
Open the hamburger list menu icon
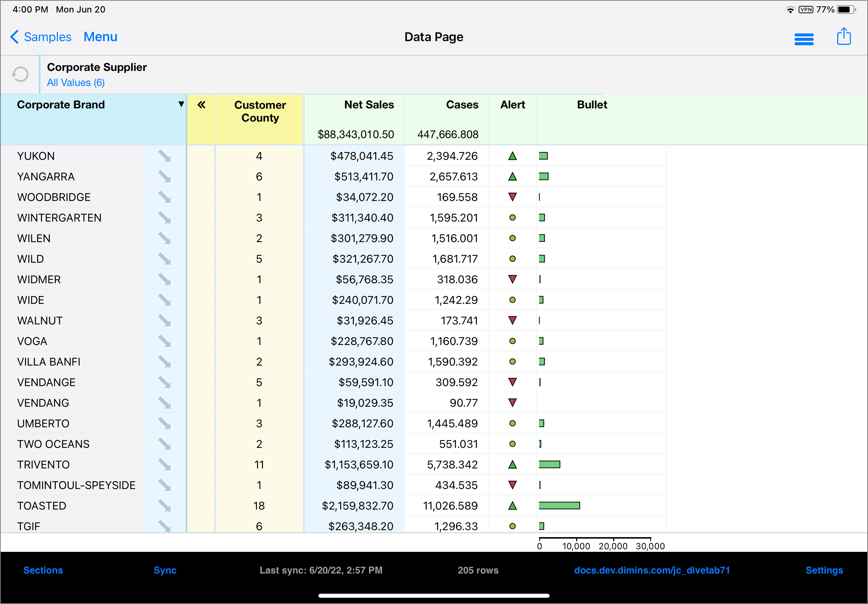(x=804, y=39)
